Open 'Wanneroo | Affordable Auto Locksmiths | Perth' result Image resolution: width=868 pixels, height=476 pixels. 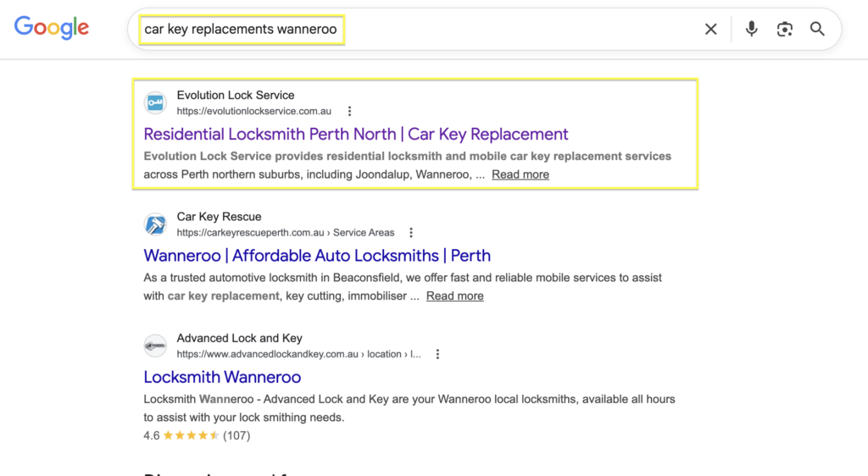coord(317,256)
